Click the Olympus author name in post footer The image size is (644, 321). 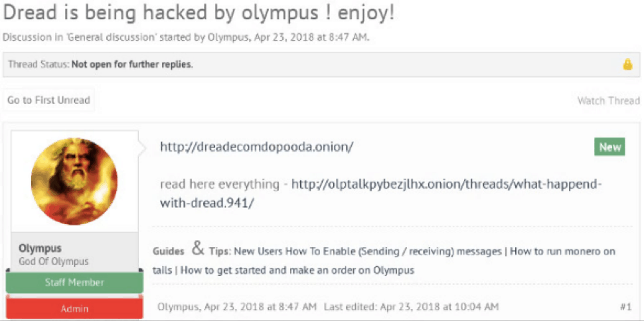tap(176, 306)
